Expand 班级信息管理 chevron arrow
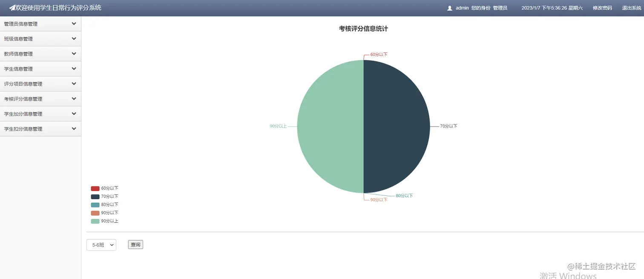Screen dimensions: 644x279 [74, 39]
